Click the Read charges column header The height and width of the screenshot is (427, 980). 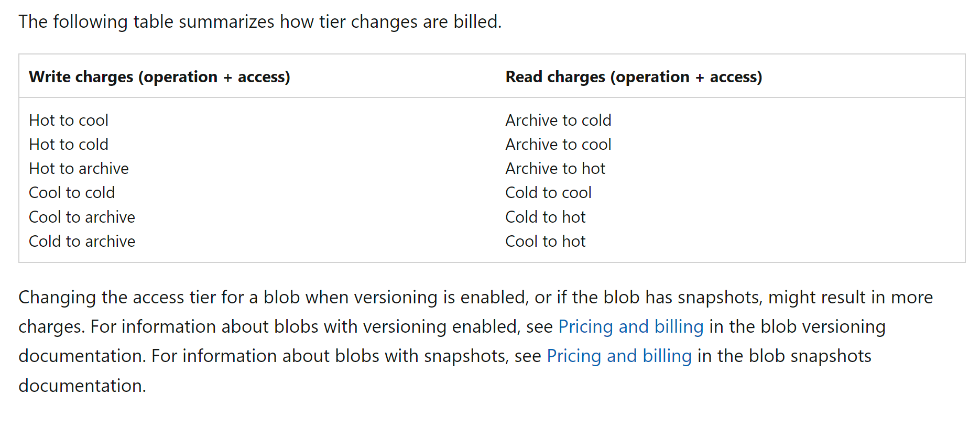pyautogui.click(x=634, y=77)
